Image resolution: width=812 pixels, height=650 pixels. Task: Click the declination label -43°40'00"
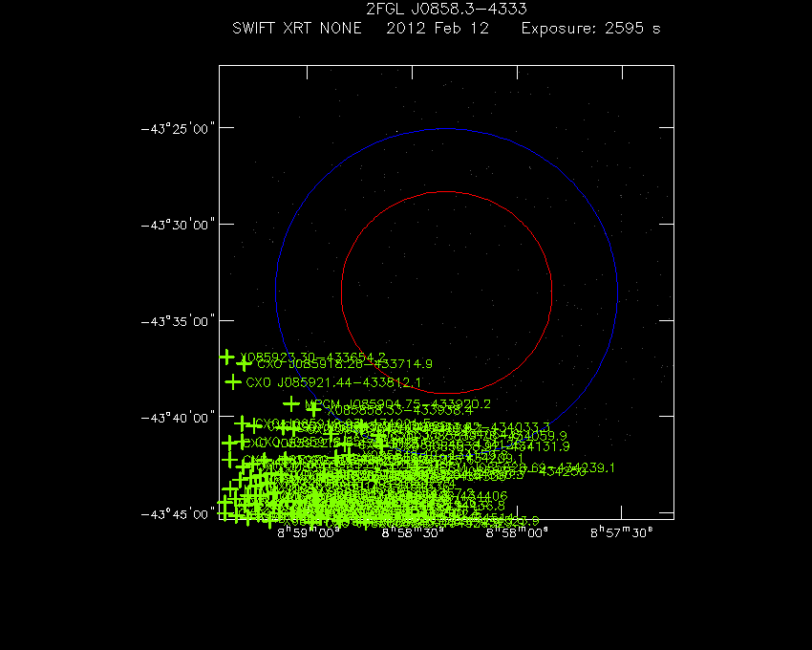178,418
